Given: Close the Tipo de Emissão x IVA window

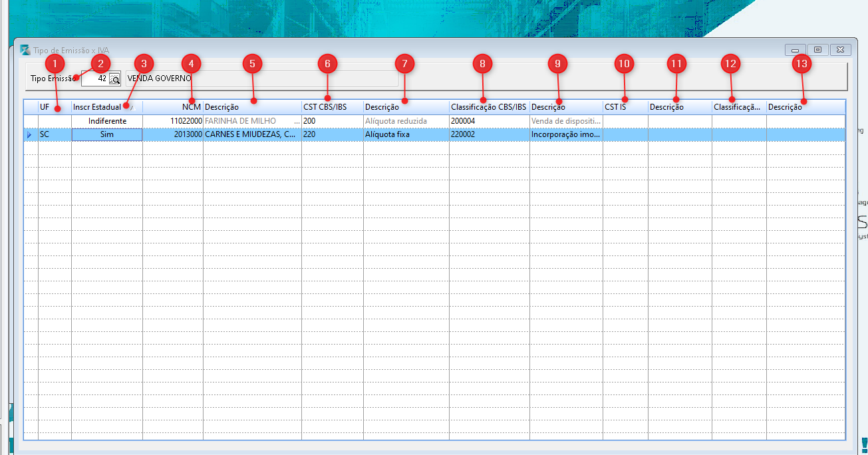Looking at the screenshot, I should [840, 50].
